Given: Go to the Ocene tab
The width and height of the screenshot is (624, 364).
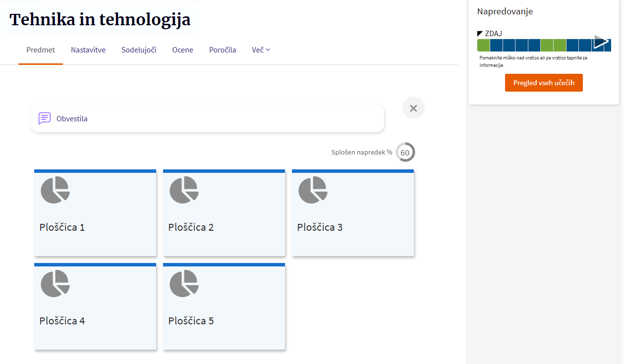Looking at the screenshot, I should pos(183,50).
